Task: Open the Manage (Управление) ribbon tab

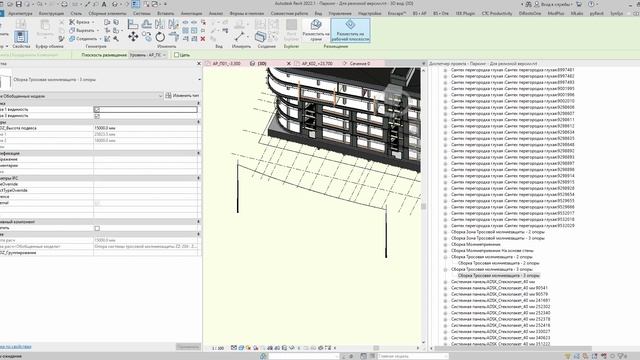Action: 340,13
